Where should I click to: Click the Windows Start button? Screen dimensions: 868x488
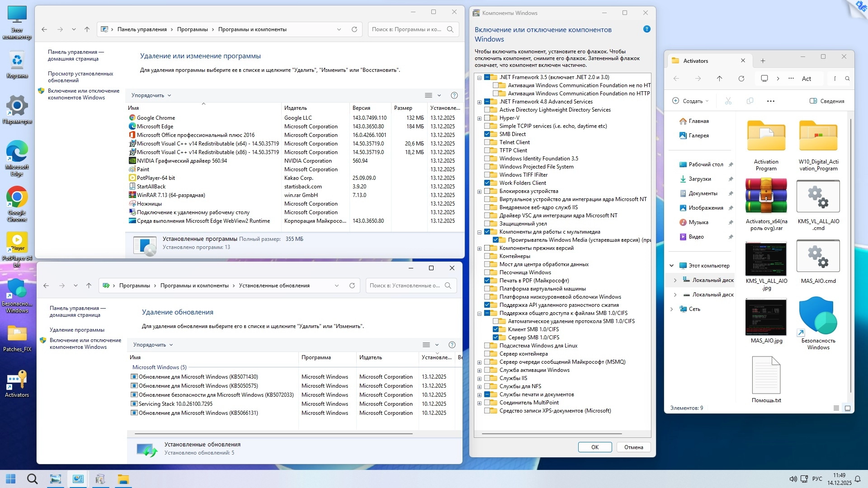(11, 479)
